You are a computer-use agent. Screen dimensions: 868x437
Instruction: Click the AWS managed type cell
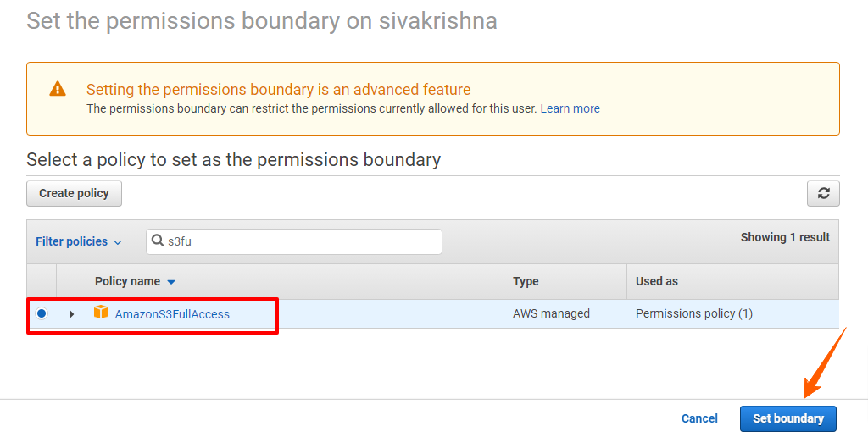(x=551, y=313)
